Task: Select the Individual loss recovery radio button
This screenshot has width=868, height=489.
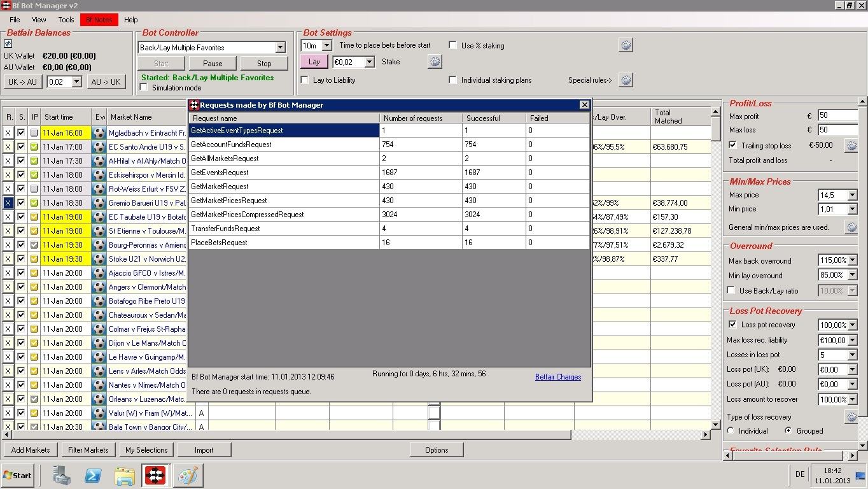Action: [731, 431]
